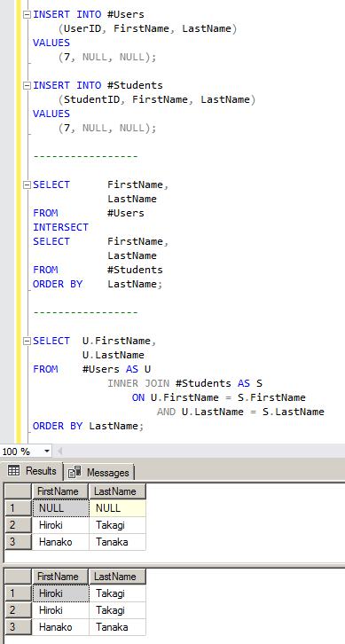
Task: Click Hiroki cell in second grid row 1
Action: click(60, 593)
